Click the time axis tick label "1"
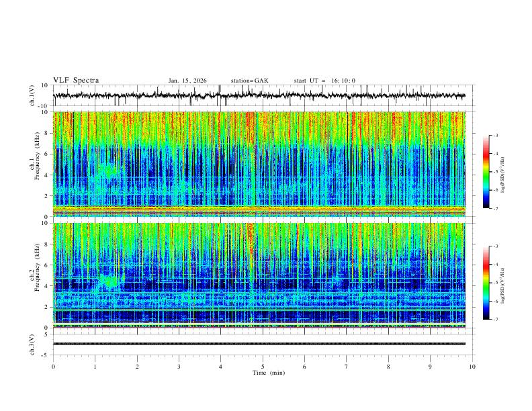 [95, 367]
